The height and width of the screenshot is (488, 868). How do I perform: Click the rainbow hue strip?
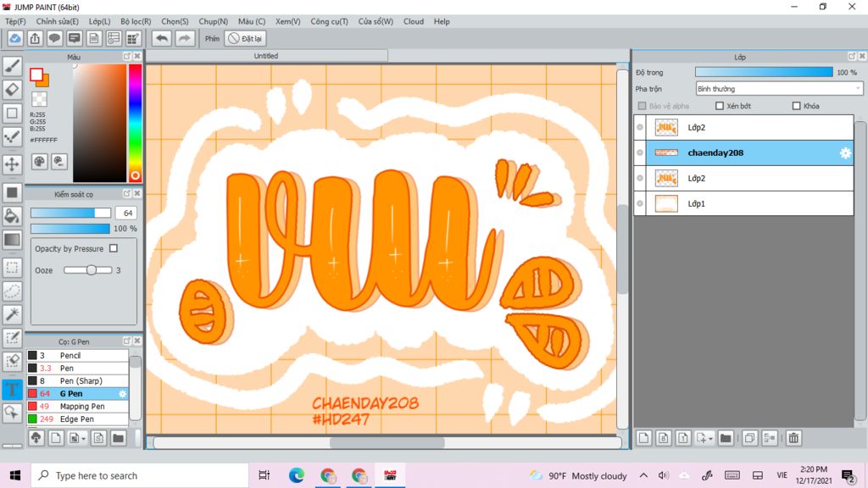tap(135, 123)
